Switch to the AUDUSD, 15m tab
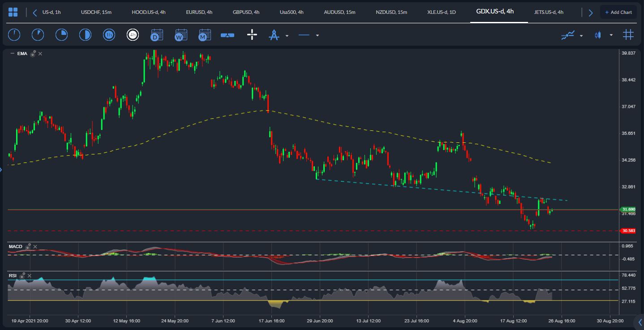 point(339,12)
